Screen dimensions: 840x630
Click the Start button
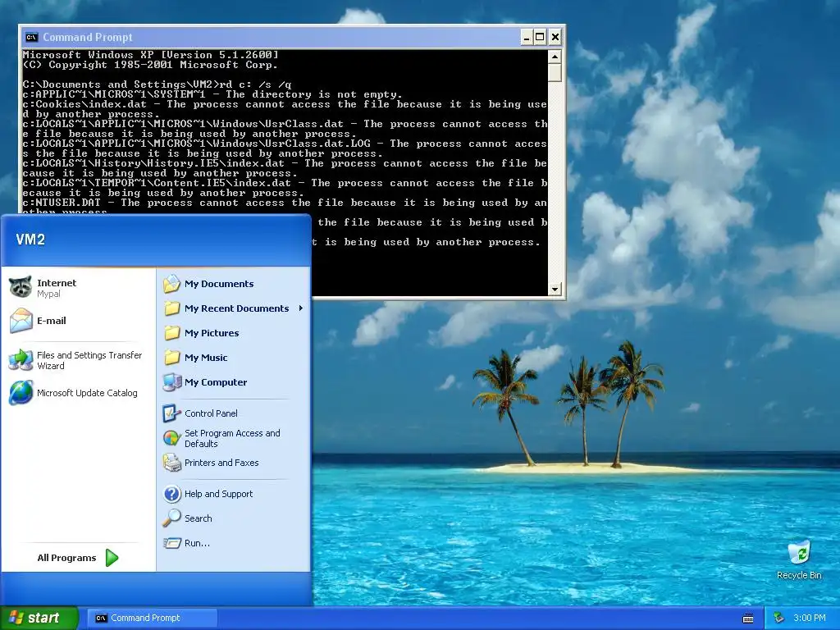click(39, 618)
